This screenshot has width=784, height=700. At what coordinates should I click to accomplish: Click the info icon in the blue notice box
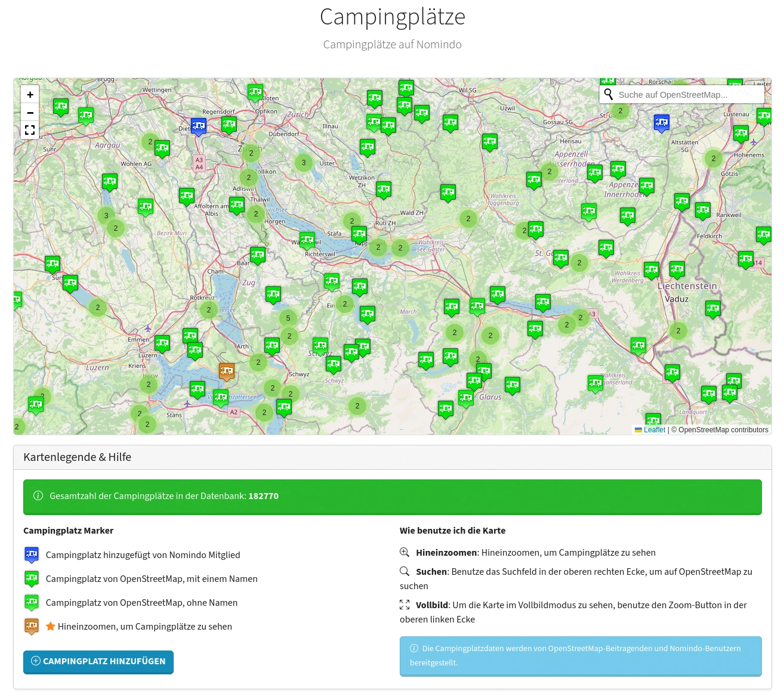413,648
